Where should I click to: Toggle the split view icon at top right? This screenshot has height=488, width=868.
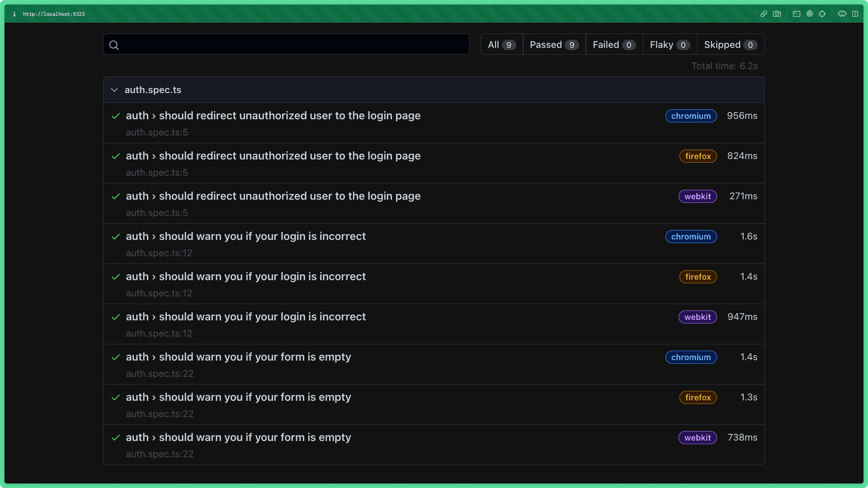(856, 14)
